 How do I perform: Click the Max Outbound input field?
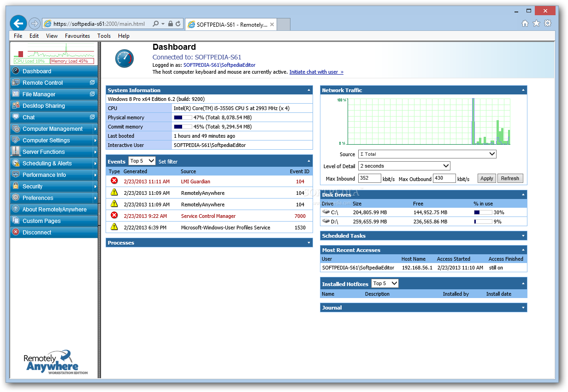coord(444,178)
